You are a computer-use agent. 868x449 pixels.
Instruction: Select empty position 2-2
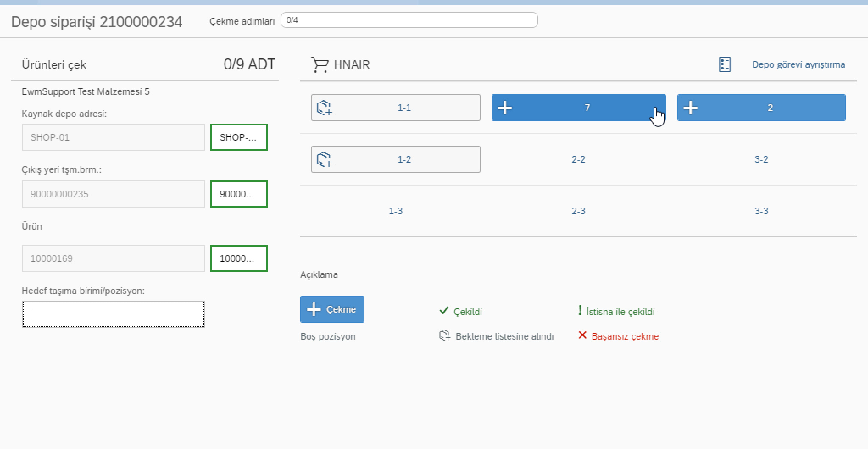point(578,159)
